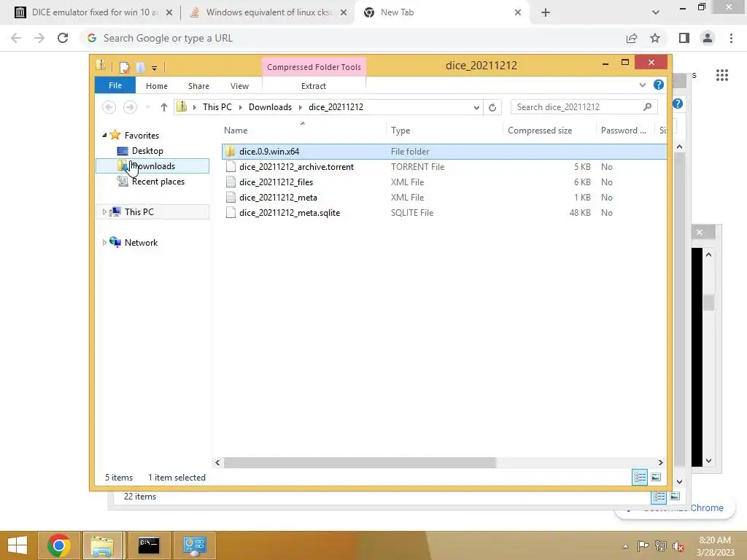The image size is (747, 560).
Task: Open the Extract tab
Action: [314, 86]
